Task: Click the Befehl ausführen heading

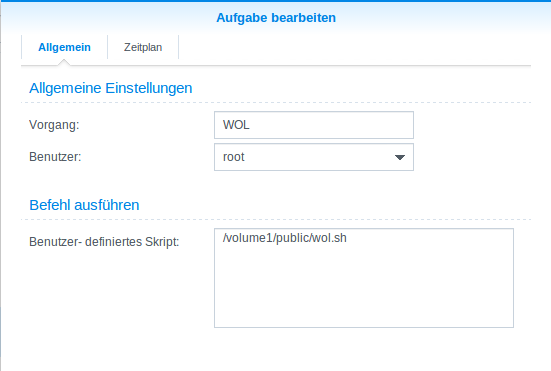Action: click(84, 205)
